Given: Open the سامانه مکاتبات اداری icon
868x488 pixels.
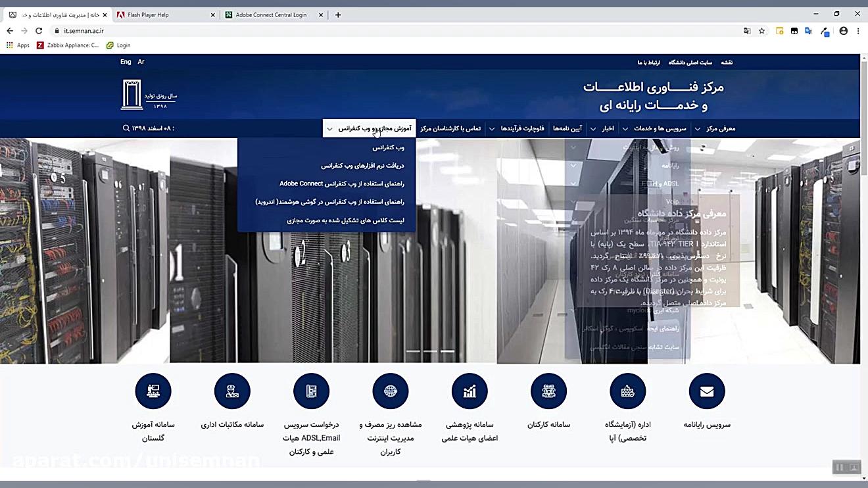Looking at the screenshot, I should (x=232, y=391).
